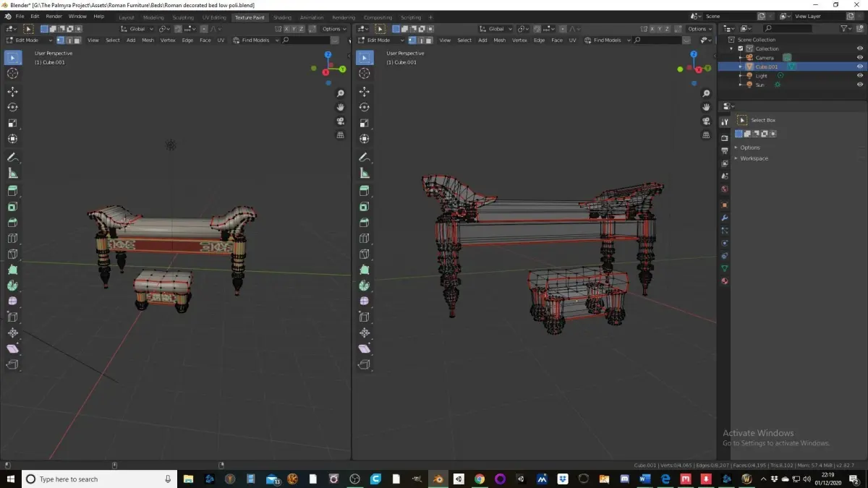Screen dimensions: 868x488
Task: Select the Spin tool in the left viewport
Action: click(x=12, y=286)
